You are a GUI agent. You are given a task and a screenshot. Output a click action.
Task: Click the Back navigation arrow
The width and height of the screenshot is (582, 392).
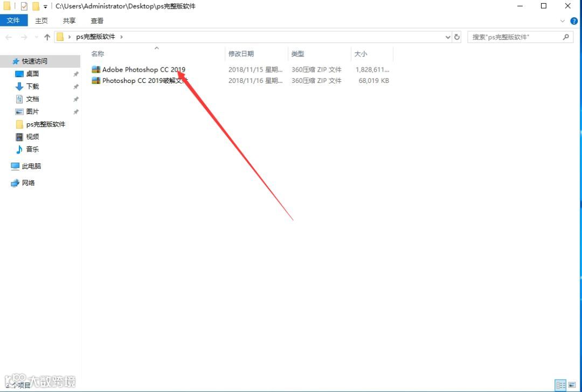9,37
